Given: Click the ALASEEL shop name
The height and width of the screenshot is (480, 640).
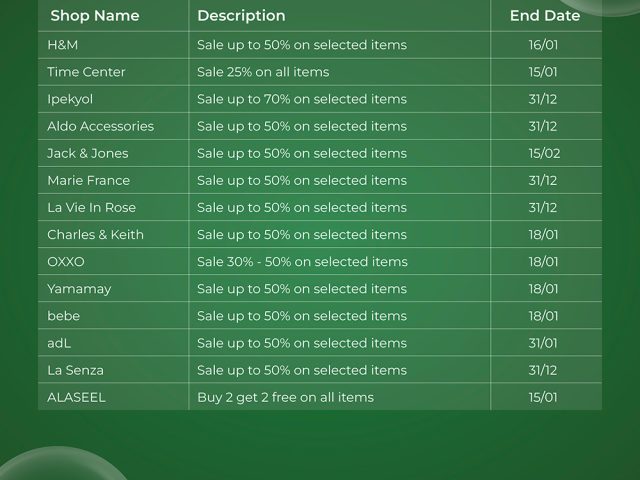Looking at the screenshot, I should click(76, 396).
